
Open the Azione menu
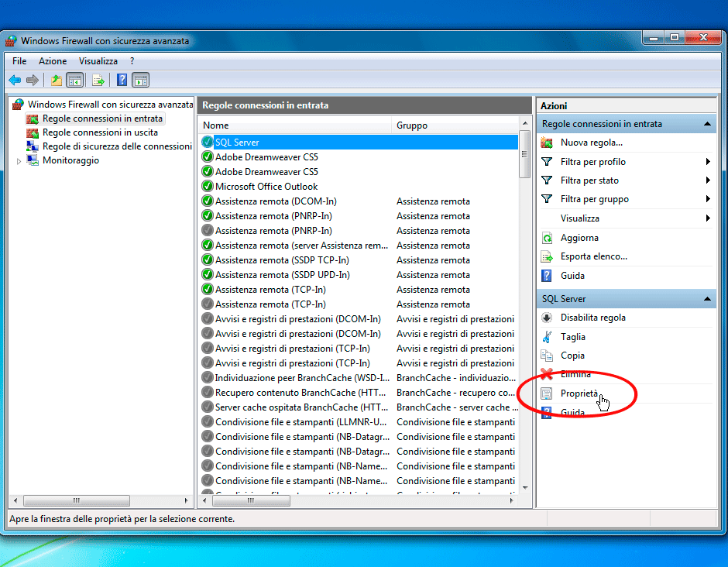point(53,61)
